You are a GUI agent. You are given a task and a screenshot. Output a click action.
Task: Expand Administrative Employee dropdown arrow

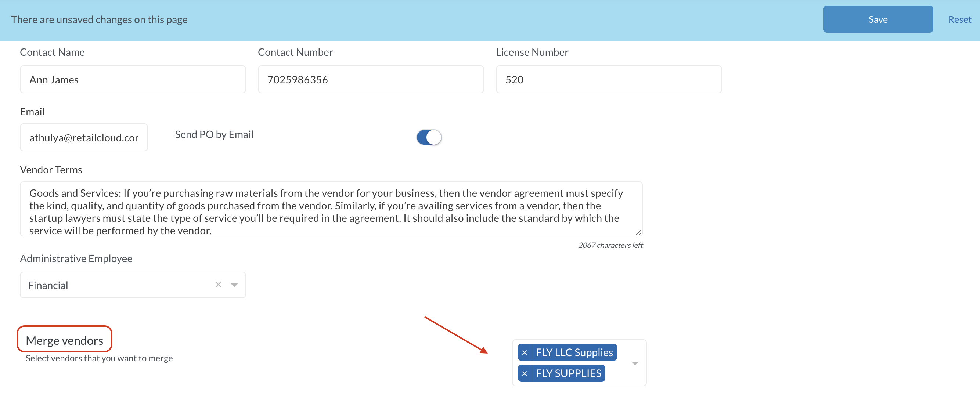(234, 285)
